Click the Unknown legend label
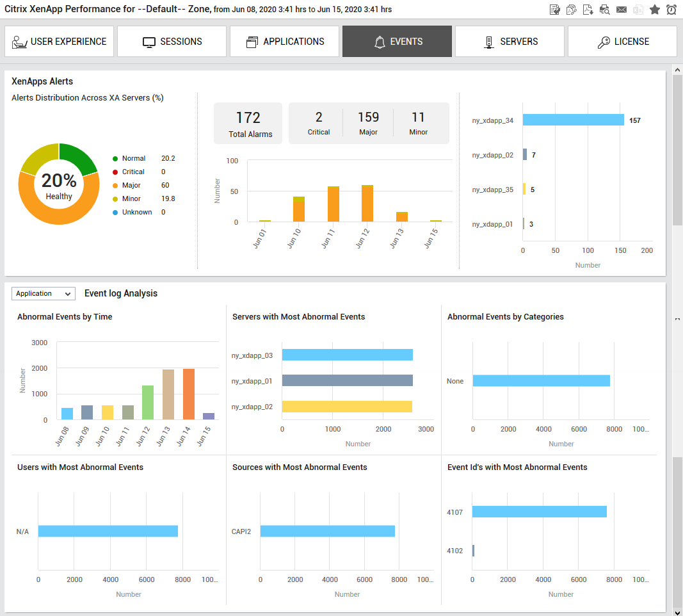 [x=137, y=212]
